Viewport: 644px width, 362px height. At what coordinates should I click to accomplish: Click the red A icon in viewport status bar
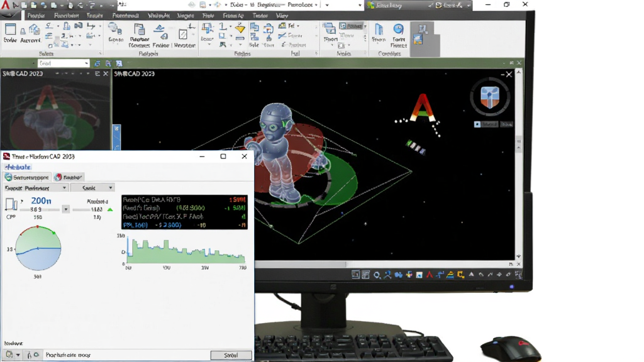tap(429, 275)
